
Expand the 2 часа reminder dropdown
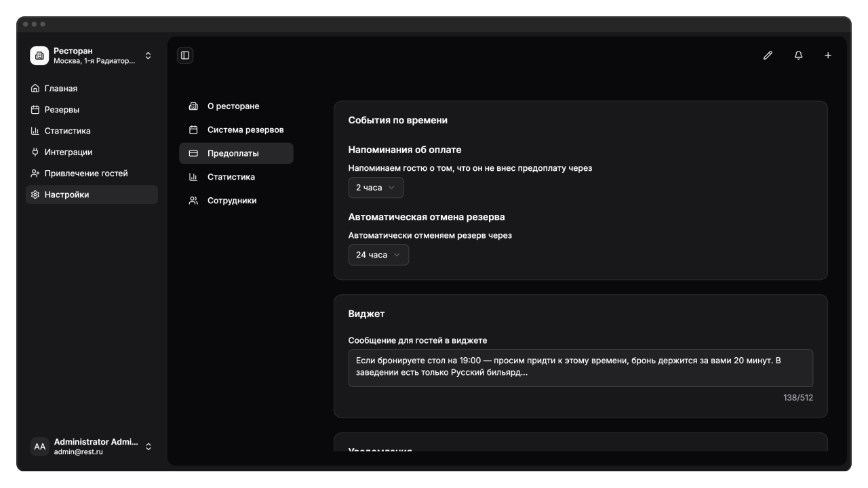[x=376, y=188]
